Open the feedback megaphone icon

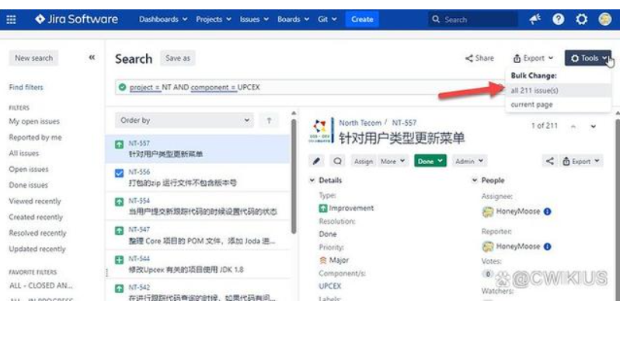pyautogui.click(x=534, y=19)
